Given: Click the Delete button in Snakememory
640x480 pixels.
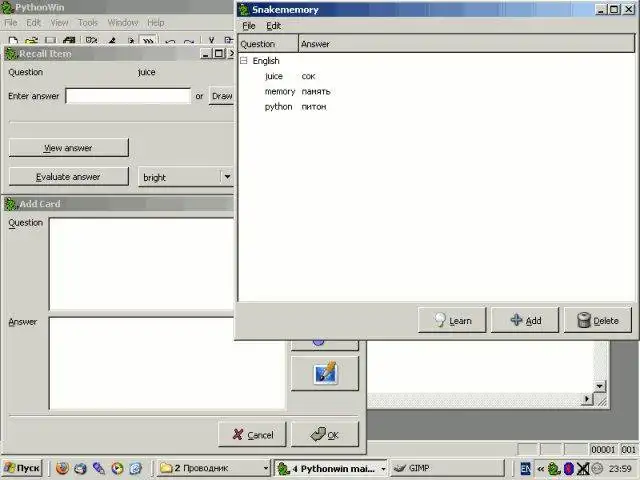Looking at the screenshot, I should pyautogui.click(x=598, y=321).
